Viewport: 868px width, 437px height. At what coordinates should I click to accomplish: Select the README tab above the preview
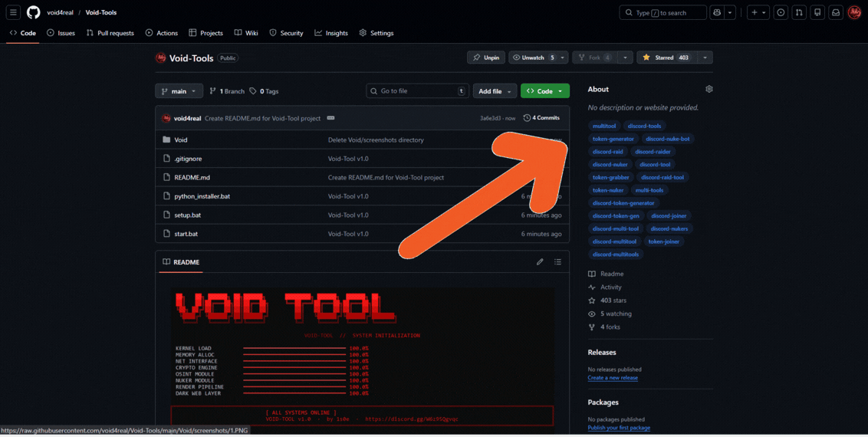[x=181, y=262]
